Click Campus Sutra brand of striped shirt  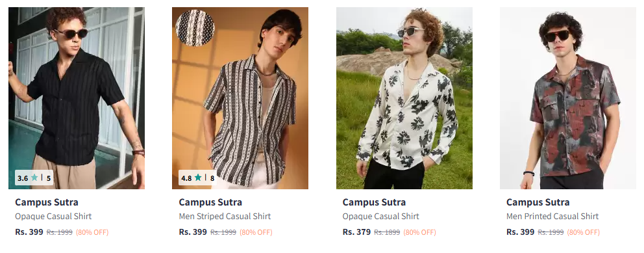210,202
